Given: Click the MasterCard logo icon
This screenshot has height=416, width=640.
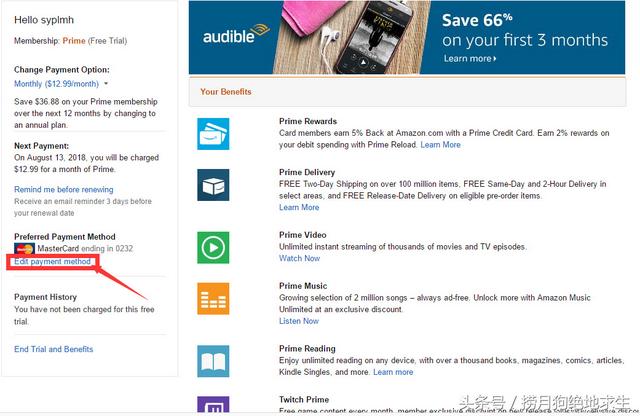Looking at the screenshot, I should (x=22, y=248).
